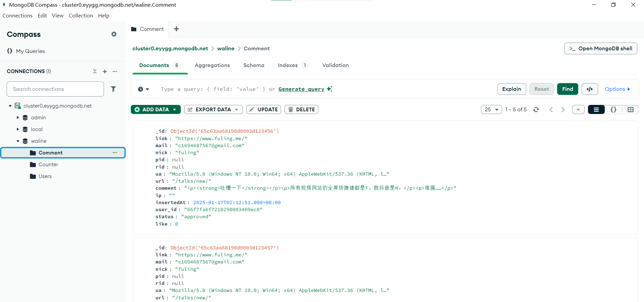Screen dimensions: 644x302
Task: Click insertedAt date value 2025-01-17
Action: pos(237,202)
